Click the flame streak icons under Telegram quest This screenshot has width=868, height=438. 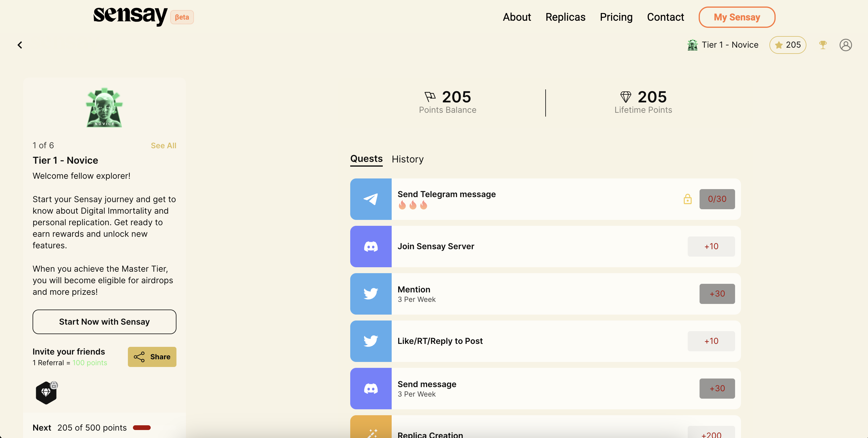413,205
